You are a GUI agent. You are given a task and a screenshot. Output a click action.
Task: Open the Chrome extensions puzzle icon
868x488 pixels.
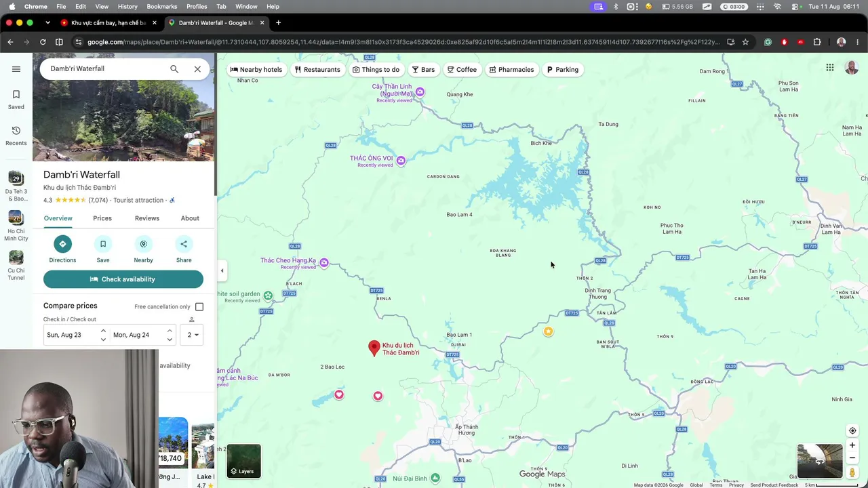coord(817,42)
